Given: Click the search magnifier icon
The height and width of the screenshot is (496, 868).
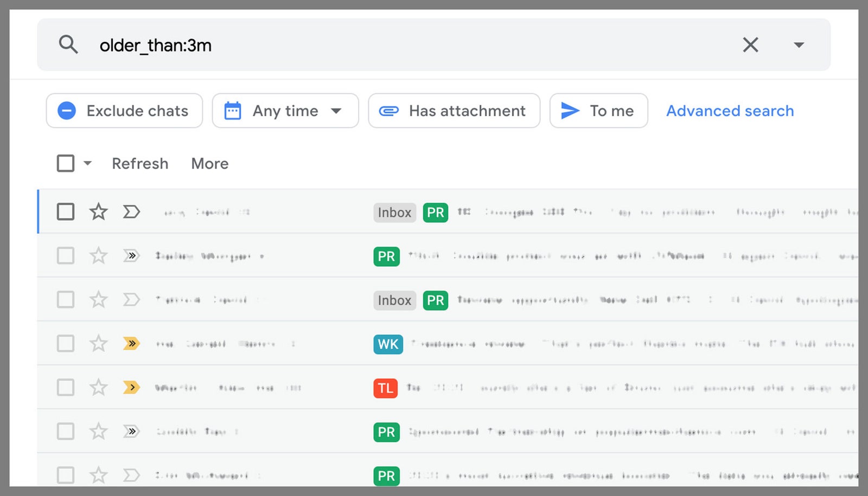Looking at the screenshot, I should point(68,44).
